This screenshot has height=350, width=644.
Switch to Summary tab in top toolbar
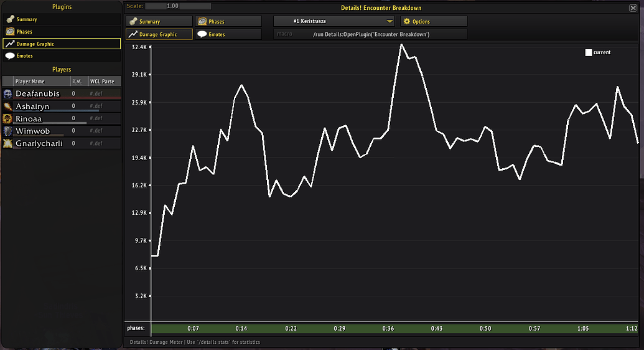tap(158, 22)
